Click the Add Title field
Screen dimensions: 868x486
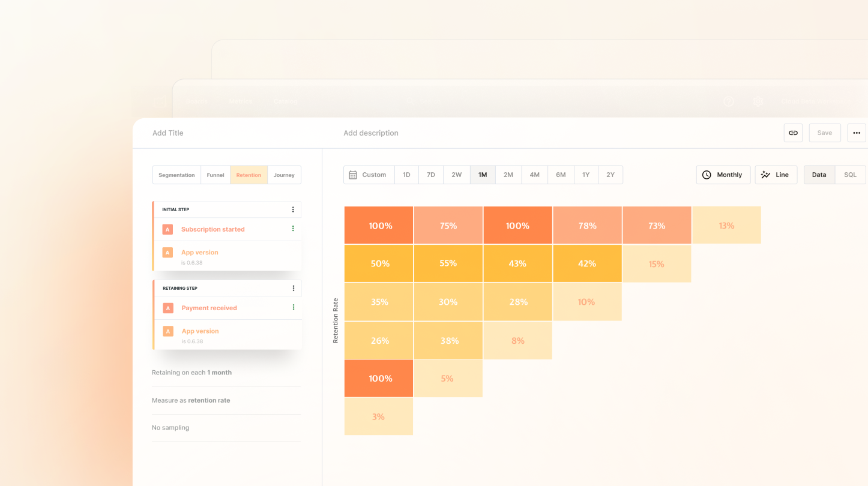[x=168, y=133]
